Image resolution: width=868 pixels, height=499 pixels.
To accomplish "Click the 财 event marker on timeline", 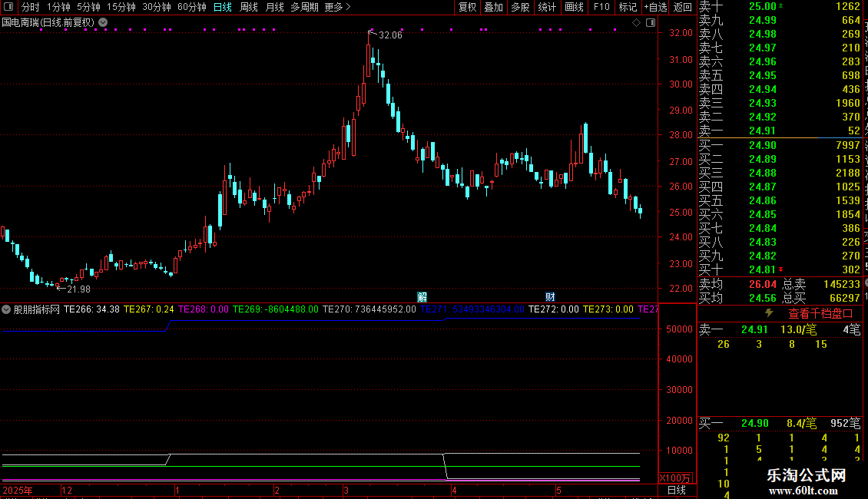I will 550,297.
